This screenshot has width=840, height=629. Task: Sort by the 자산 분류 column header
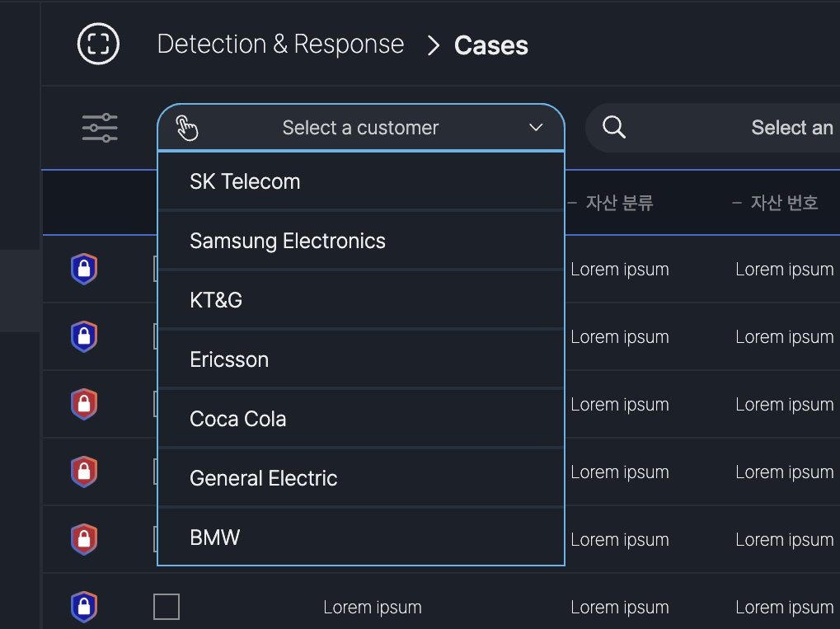[x=619, y=203]
